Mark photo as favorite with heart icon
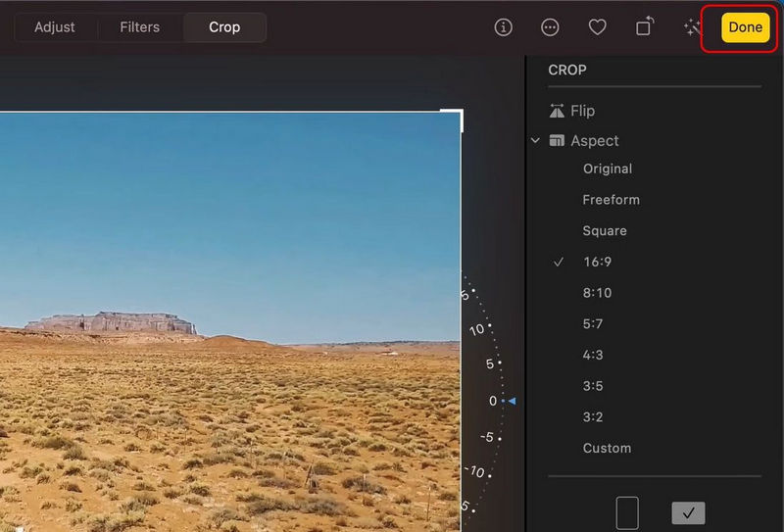784x532 pixels. tap(597, 27)
